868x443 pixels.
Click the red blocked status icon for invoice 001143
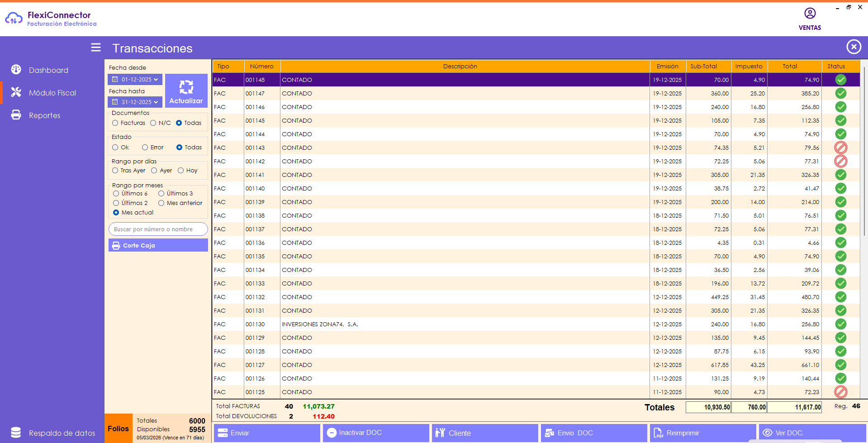840,148
